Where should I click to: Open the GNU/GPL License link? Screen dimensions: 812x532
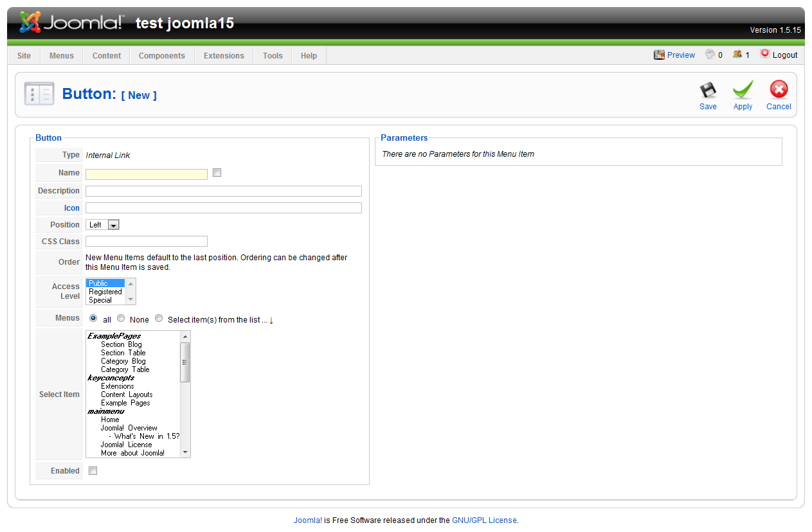(x=484, y=520)
